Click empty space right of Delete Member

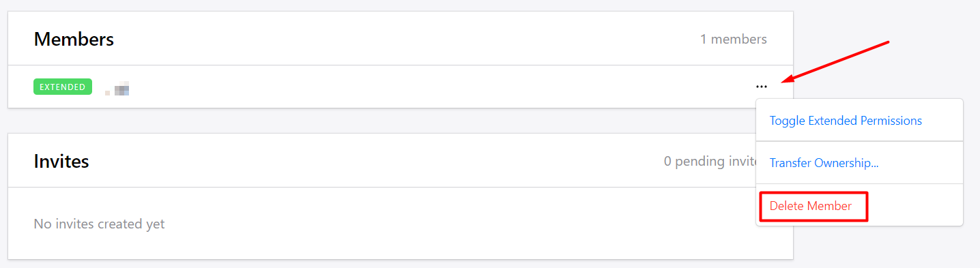914,206
